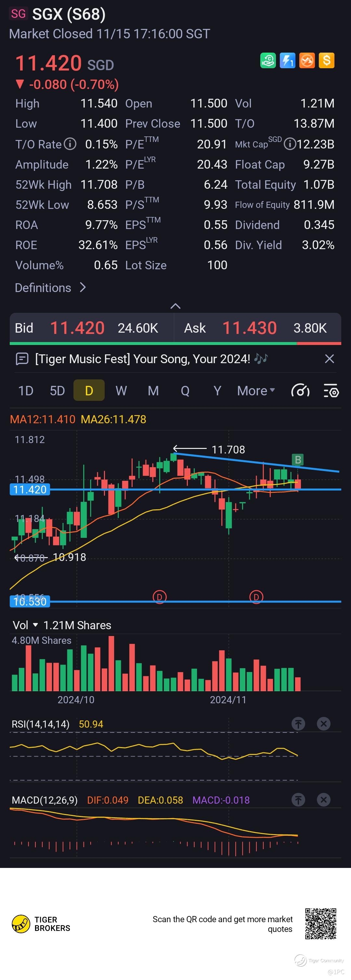Move MACD panel to top
Viewport: 351px width, 980px height.
pyautogui.click(x=298, y=800)
